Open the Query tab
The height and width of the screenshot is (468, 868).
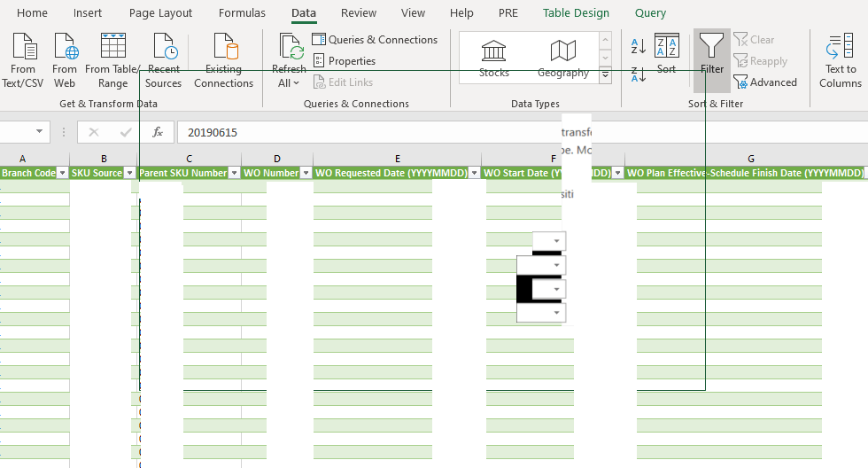pyautogui.click(x=650, y=12)
